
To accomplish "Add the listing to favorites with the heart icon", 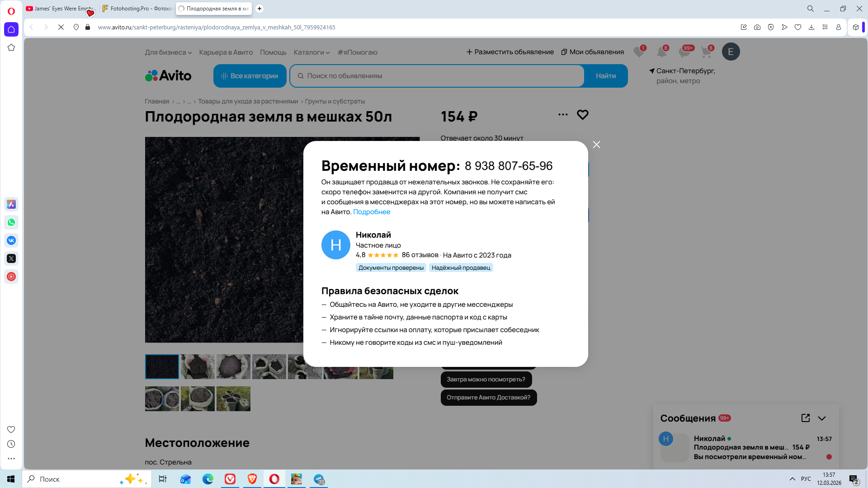I will (582, 115).
